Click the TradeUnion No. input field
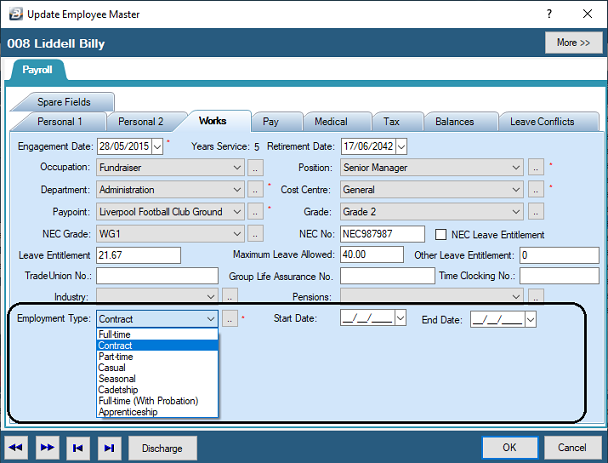The height and width of the screenshot is (463, 608). pos(157,276)
